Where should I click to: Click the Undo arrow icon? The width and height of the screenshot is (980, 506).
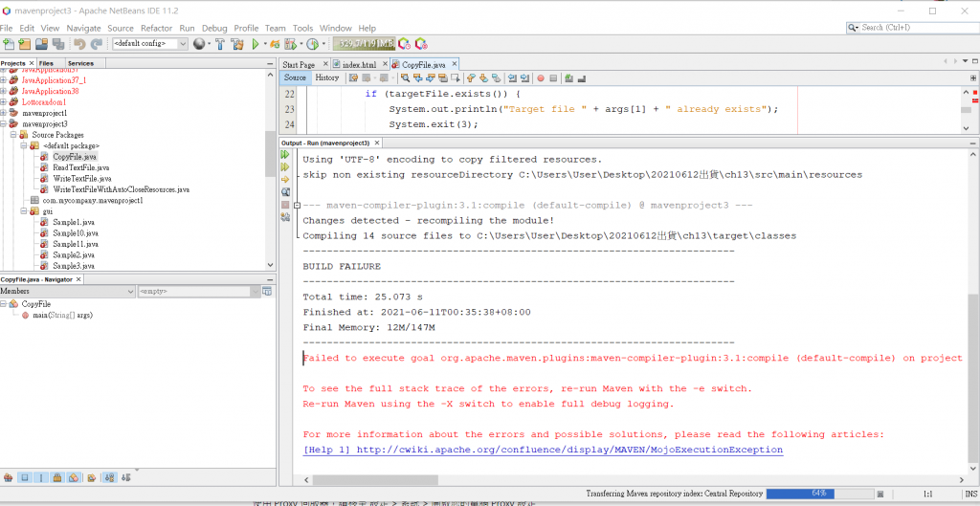tap(79, 44)
